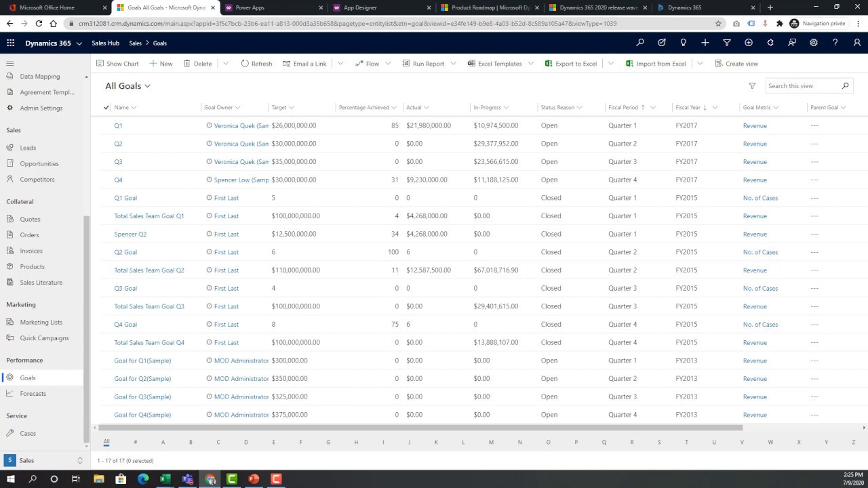
Task: Open Spencer Low owner link in Q4 row
Action: tap(241, 180)
